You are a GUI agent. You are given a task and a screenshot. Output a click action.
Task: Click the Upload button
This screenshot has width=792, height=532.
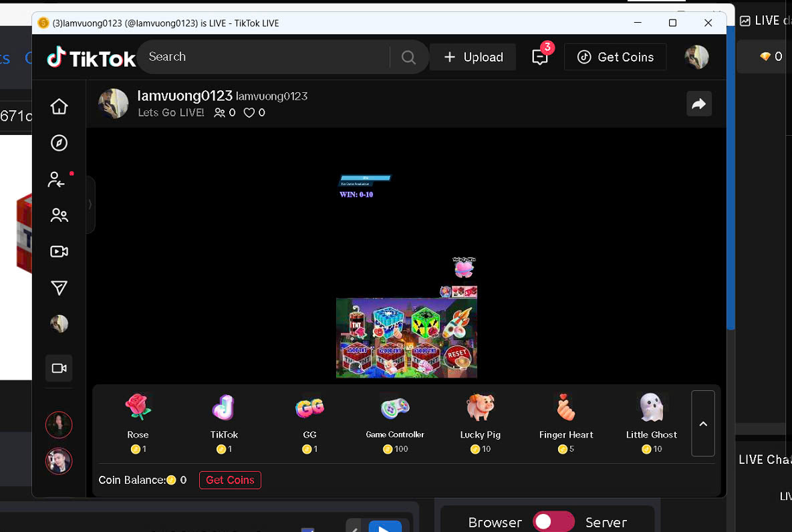point(473,57)
